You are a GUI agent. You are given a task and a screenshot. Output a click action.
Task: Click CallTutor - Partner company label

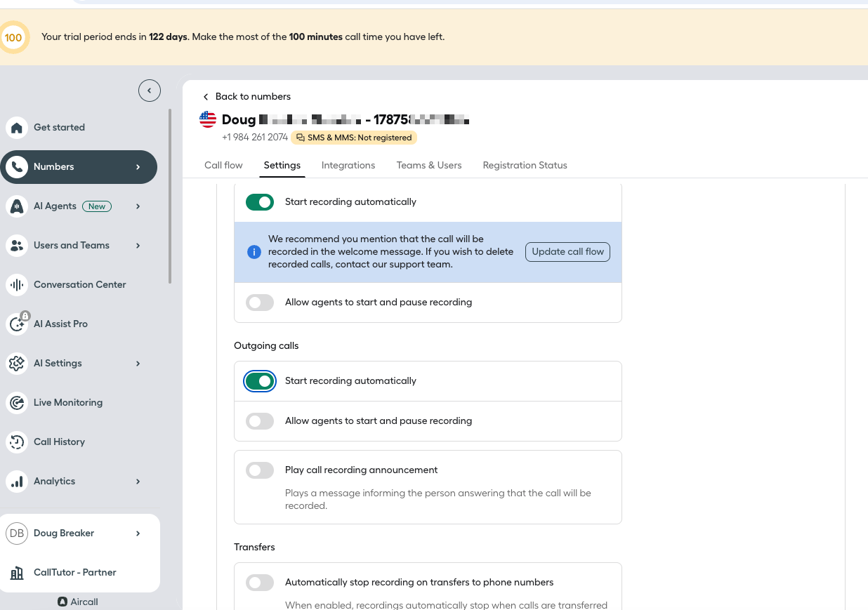point(75,573)
